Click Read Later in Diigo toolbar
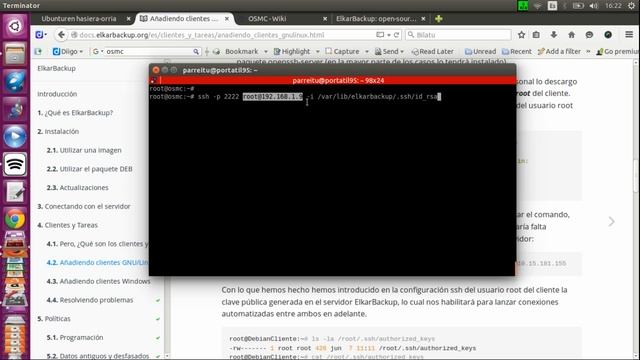The height and width of the screenshot is (360, 640). [433, 51]
